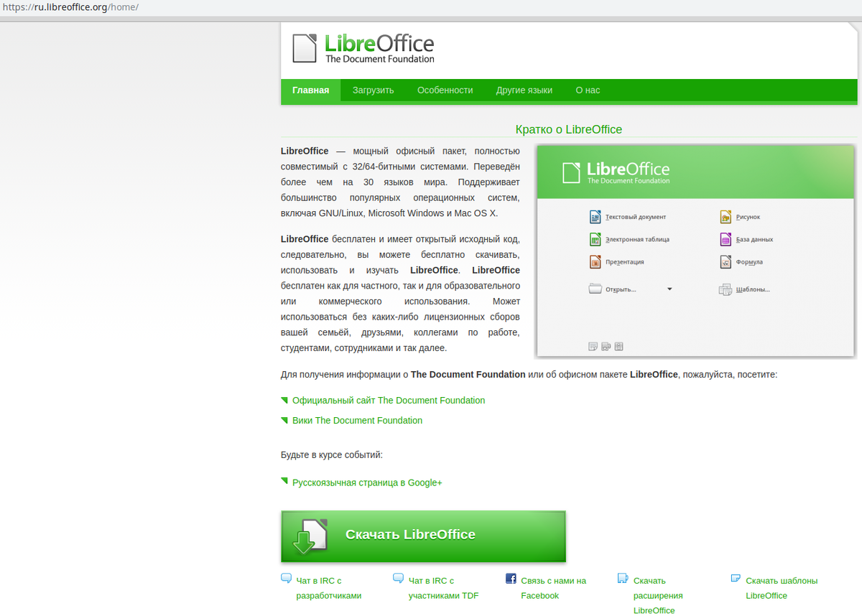Click the Открыть folder icon
862x616 pixels.
(595, 289)
